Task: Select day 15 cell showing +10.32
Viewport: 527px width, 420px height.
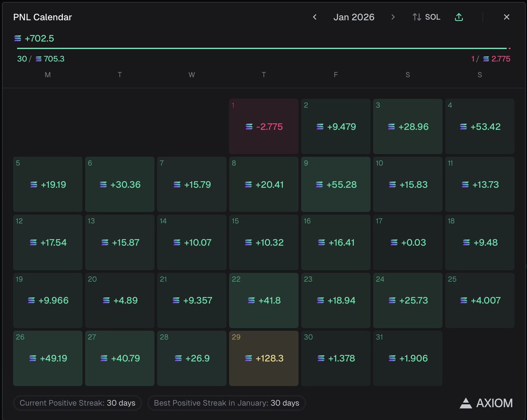Action: 264,242
